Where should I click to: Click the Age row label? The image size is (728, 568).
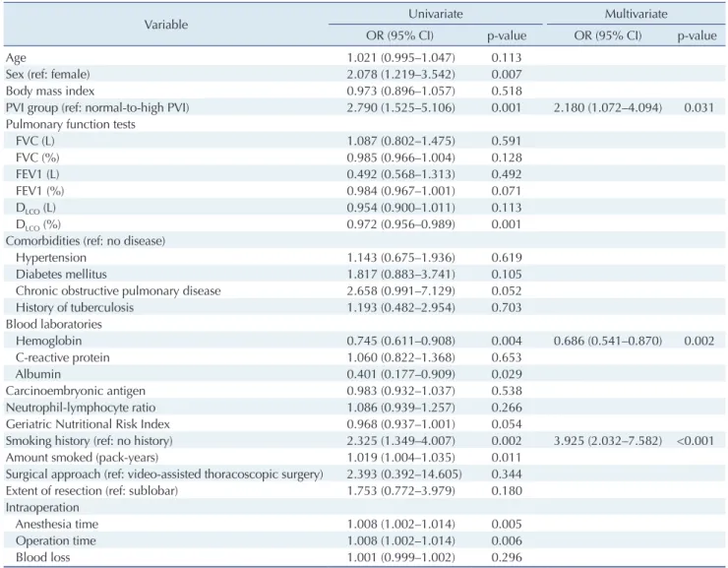click(16, 58)
